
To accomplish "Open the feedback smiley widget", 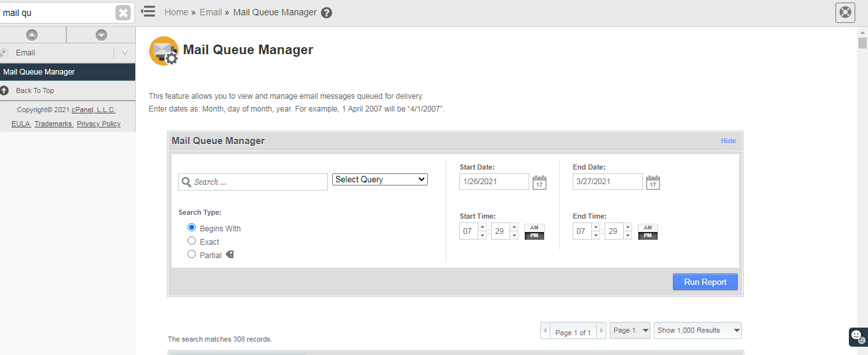I will 858,337.
